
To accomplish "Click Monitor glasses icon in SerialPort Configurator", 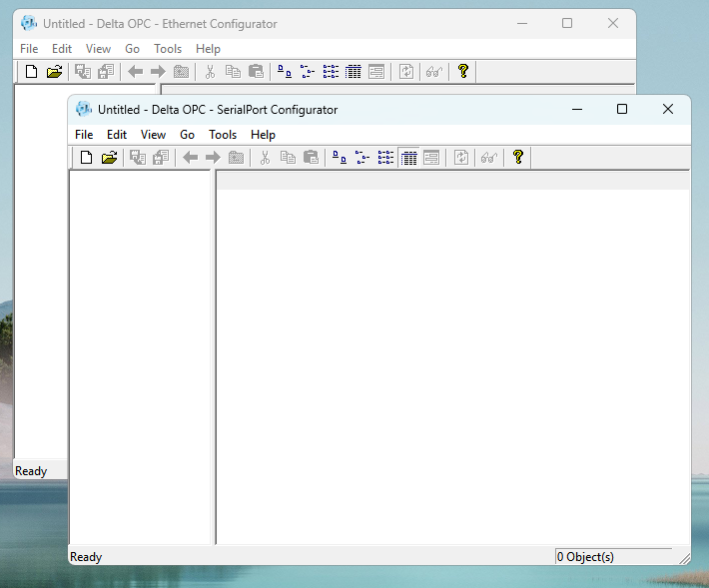I will point(489,158).
